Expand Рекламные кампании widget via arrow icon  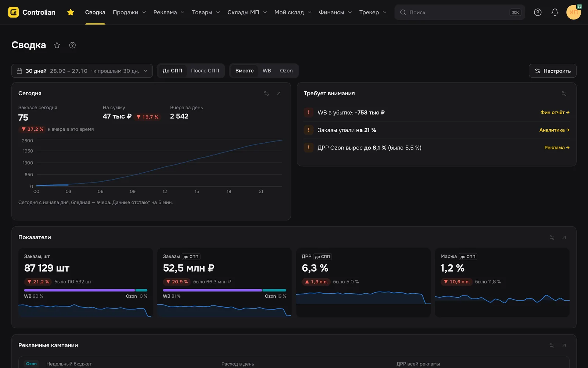[x=564, y=345]
